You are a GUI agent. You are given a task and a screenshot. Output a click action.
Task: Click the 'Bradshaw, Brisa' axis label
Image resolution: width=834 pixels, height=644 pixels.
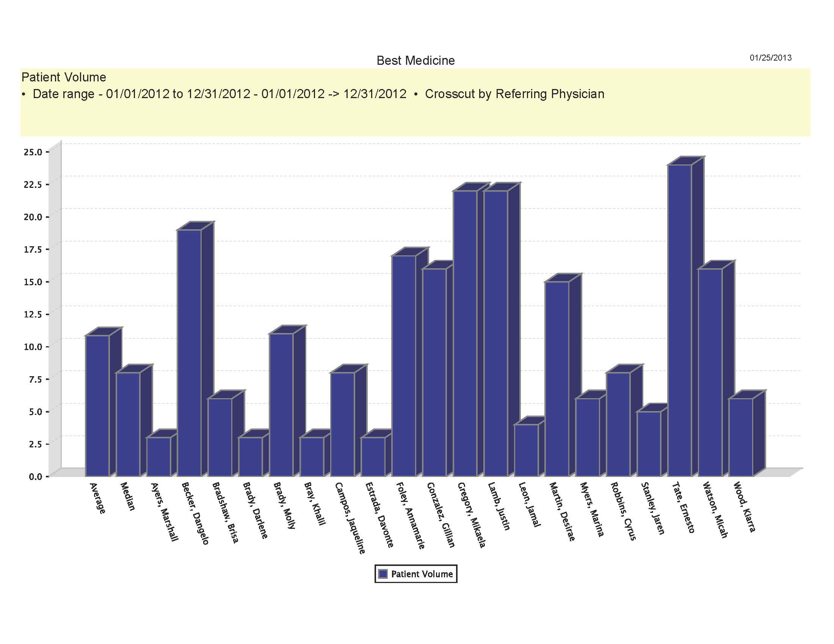point(226,513)
